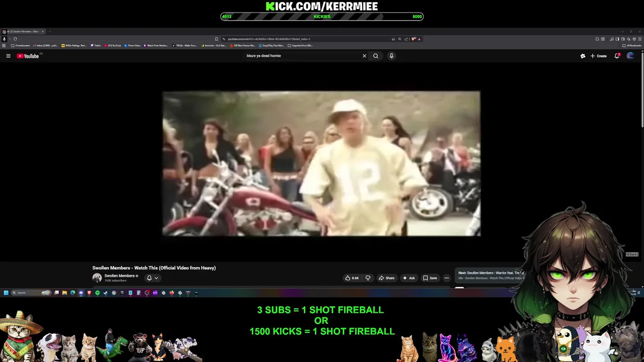This screenshot has width=644, height=362.
Task: Dislike the Swollen Members video
Action: pyautogui.click(x=368, y=278)
